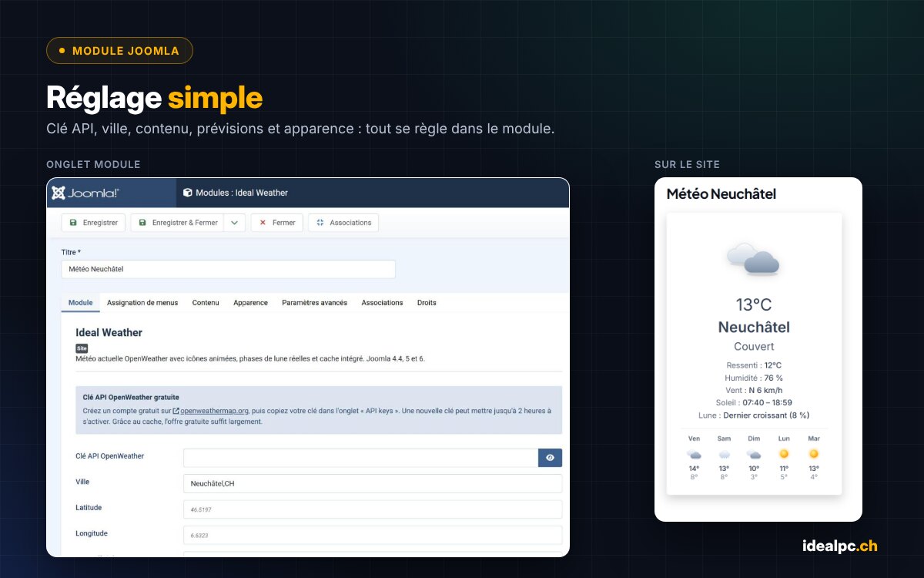924x578 pixels.
Task: Open the Droits tab
Action: [x=427, y=303]
